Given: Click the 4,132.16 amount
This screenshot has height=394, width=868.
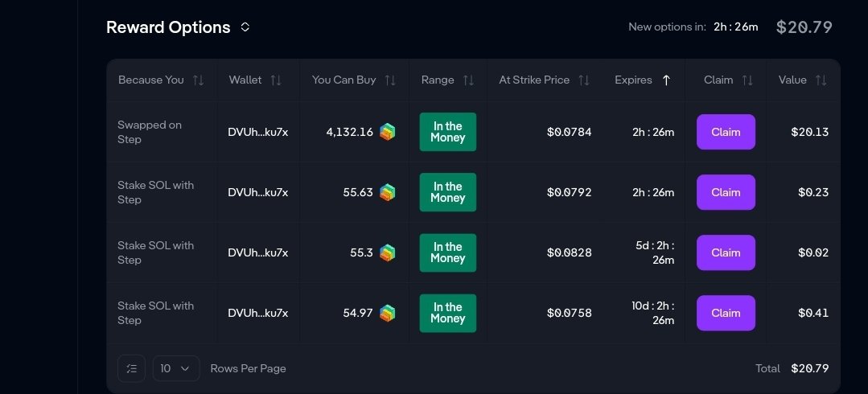Looking at the screenshot, I should pyautogui.click(x=349, y=132).
